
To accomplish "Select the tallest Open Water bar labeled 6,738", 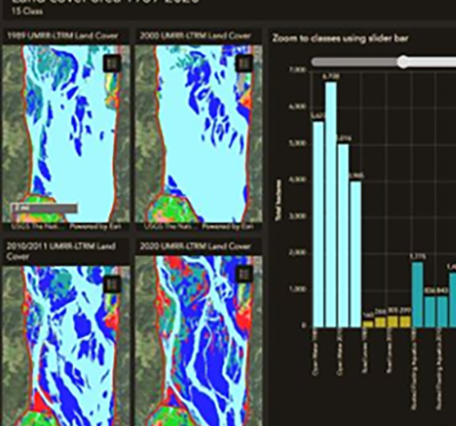I will [331, 204].
